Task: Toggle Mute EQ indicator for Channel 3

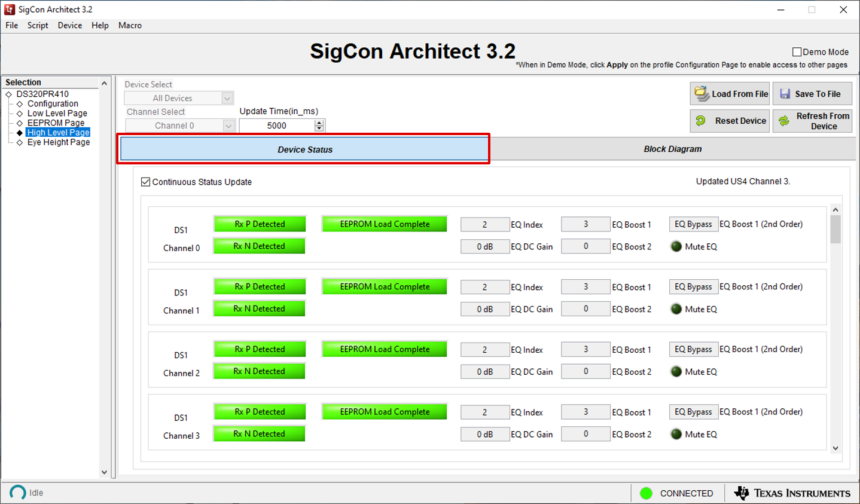Action: click(x=676, y=434)
